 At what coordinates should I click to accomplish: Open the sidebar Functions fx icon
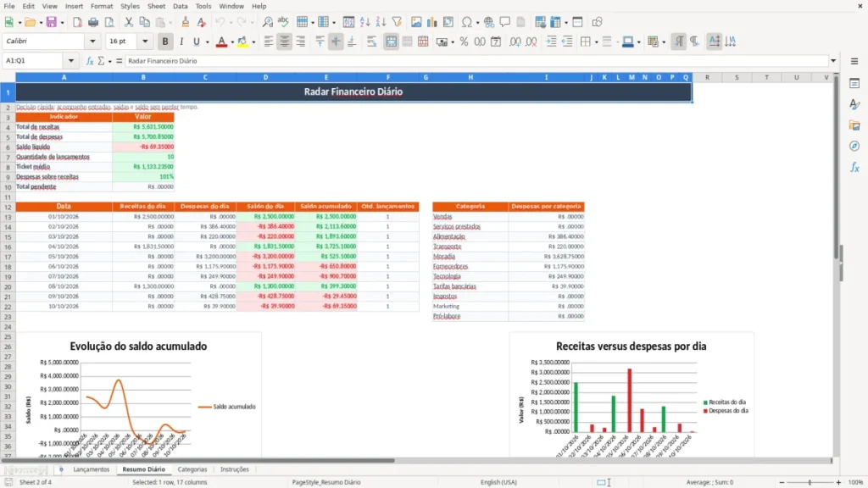854,167
